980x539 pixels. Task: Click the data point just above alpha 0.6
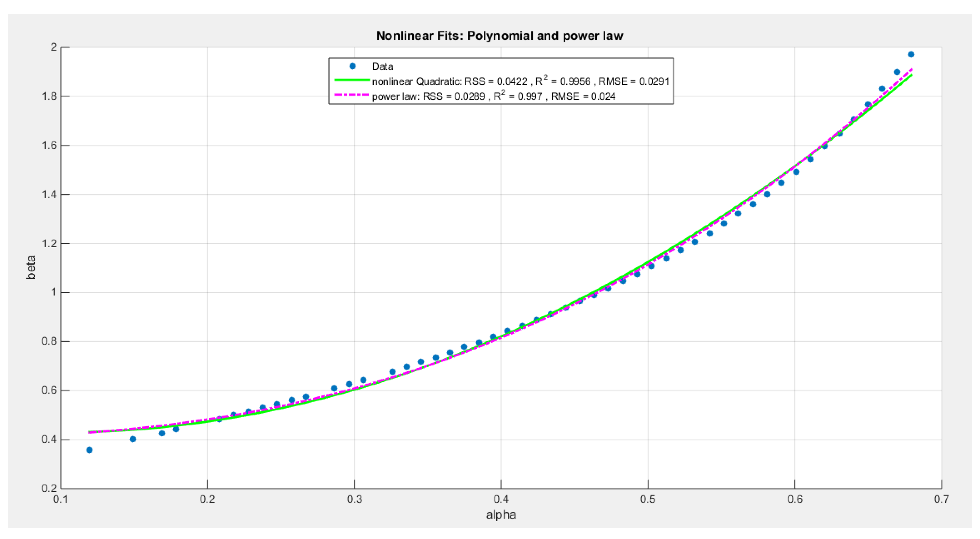pos(796,172)
